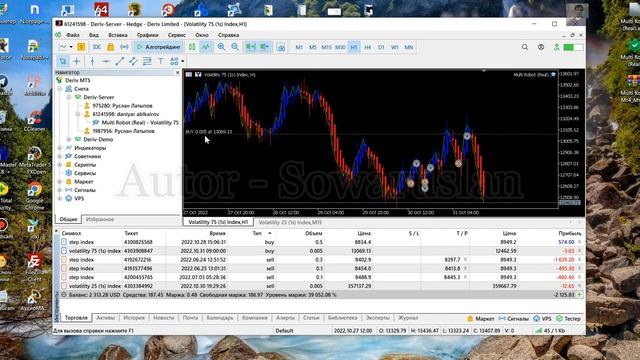Zoom in on the chart

pos(221,47)
